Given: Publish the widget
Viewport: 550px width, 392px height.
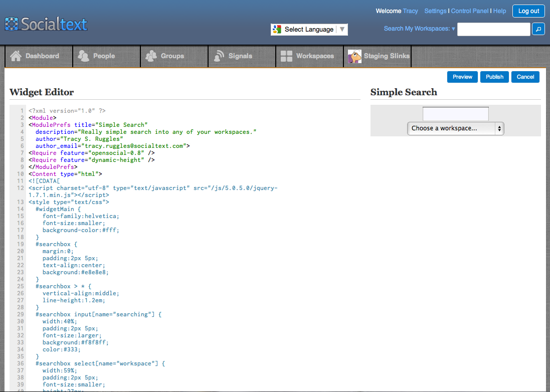Looking at the screenshot, I should pos(494,77).
